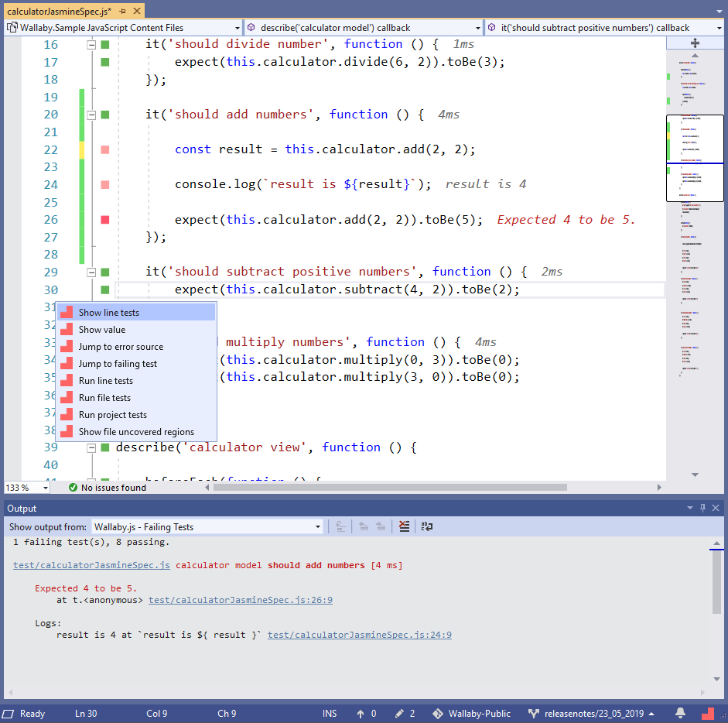Choose 'Jump to error source'

coord(136,347)
